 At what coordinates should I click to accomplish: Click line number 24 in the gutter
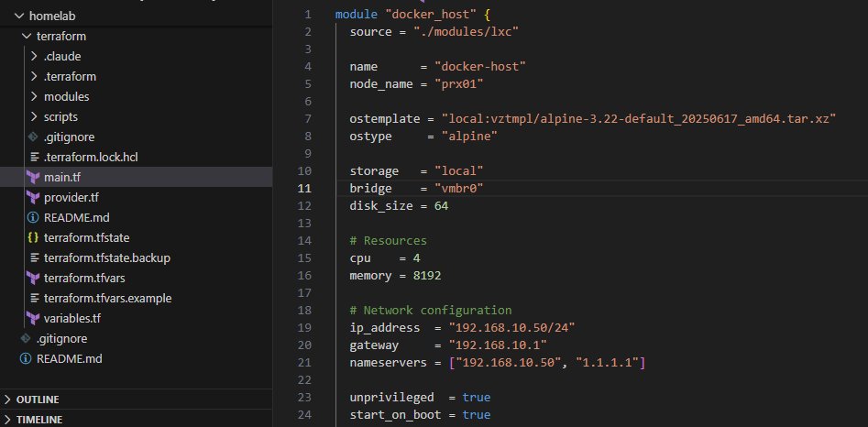point(304,414)
